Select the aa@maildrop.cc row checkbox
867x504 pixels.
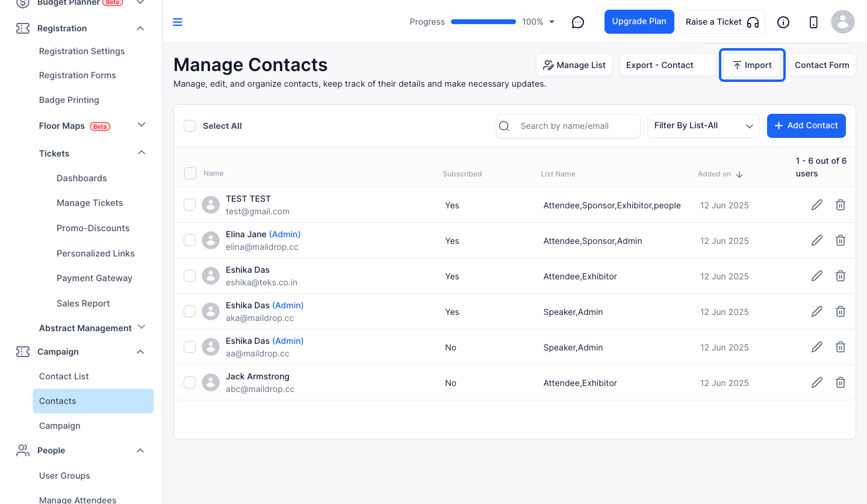[190, 347]
